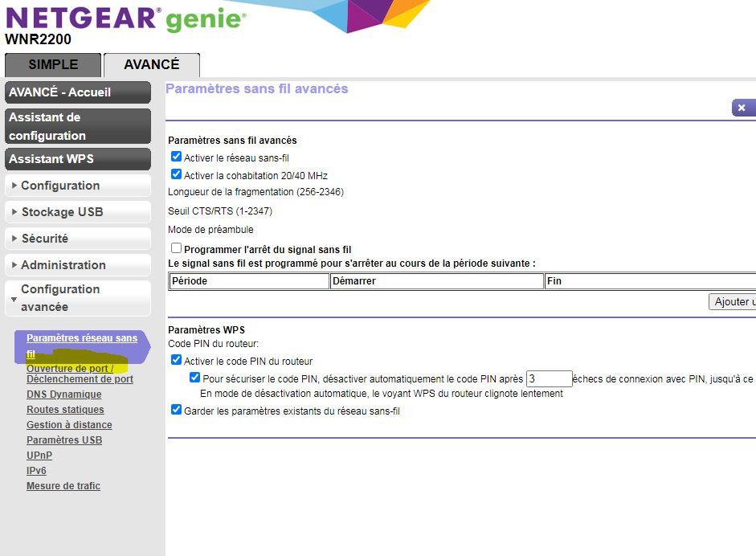Image resolution: width=756 pixels, height=556 pixels.
Task: Click the Démarrer column header
Action: pos(437,281)
